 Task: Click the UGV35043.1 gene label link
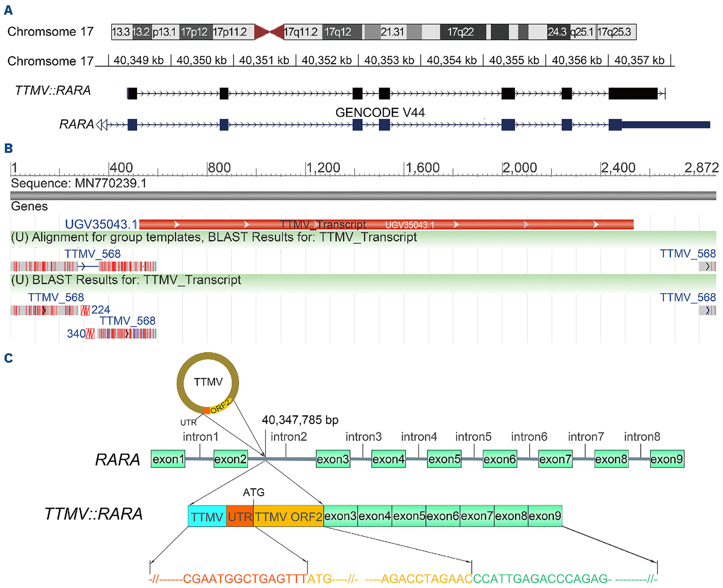coord(101,224)
